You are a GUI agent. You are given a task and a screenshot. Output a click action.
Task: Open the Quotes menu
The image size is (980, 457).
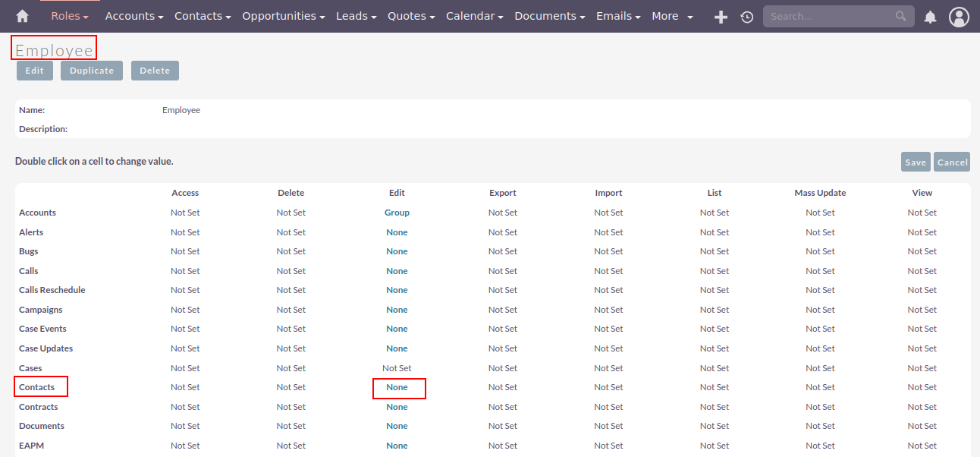point(412,16)
